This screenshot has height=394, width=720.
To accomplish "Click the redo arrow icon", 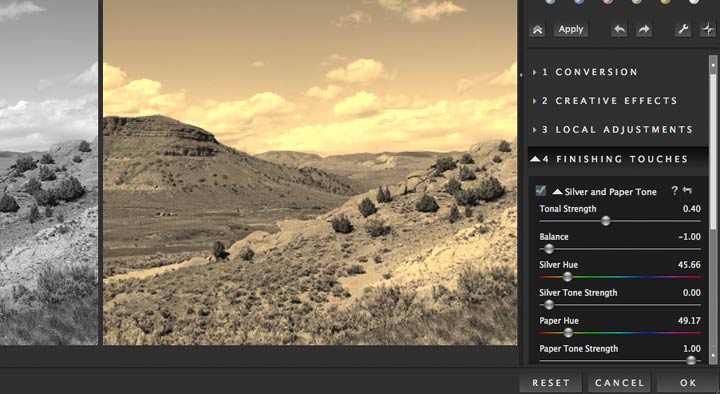I will coord(644,30).
